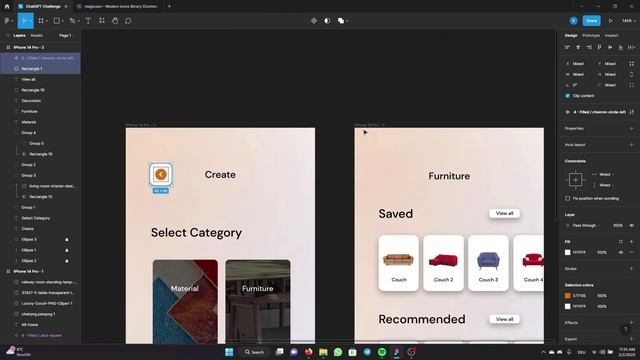Click Align right icon
This screenshot has width=640, height=360.
click(x=589, y=47)
